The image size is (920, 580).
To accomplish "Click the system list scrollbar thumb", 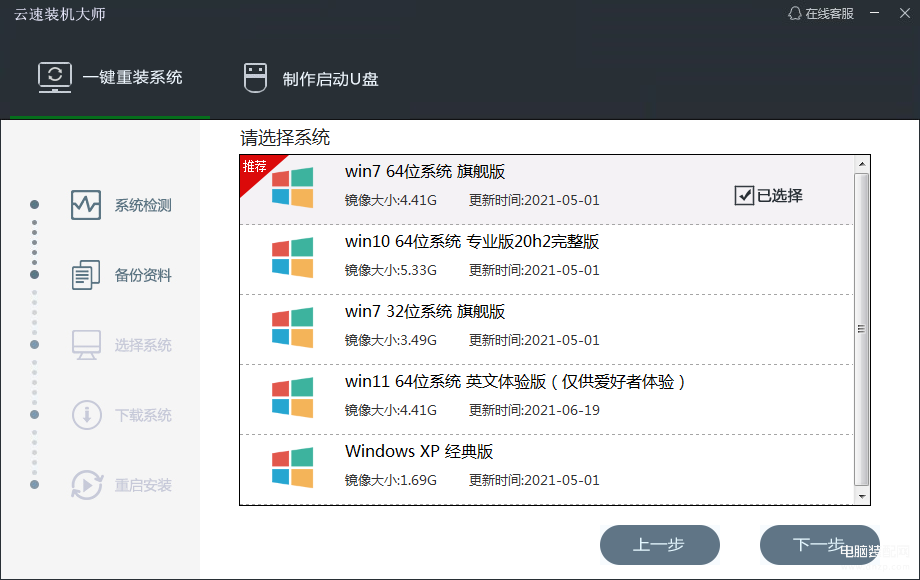I will (x=861, y=329).
